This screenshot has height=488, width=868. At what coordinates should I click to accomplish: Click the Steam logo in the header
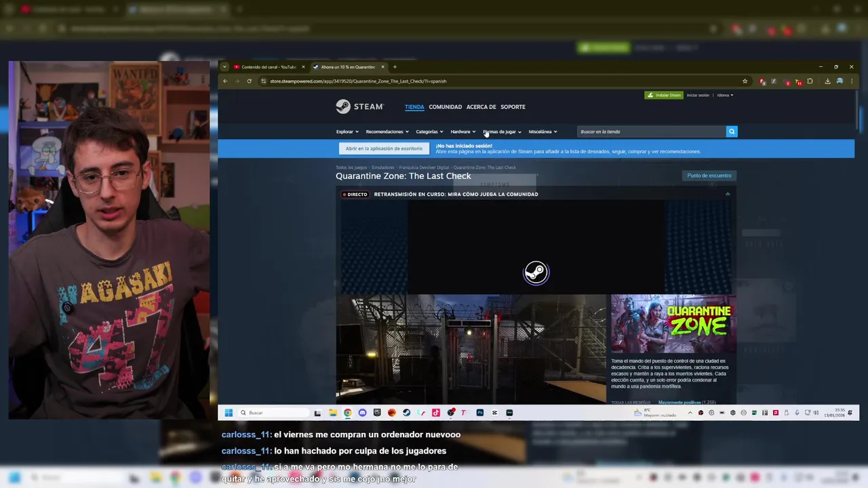[x=359, y=106]
